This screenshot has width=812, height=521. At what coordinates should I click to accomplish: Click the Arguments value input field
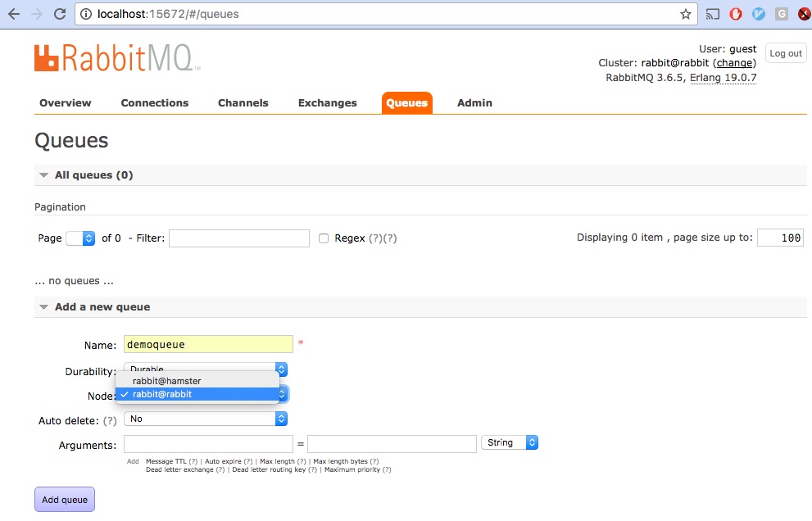(x=392, y=444)
